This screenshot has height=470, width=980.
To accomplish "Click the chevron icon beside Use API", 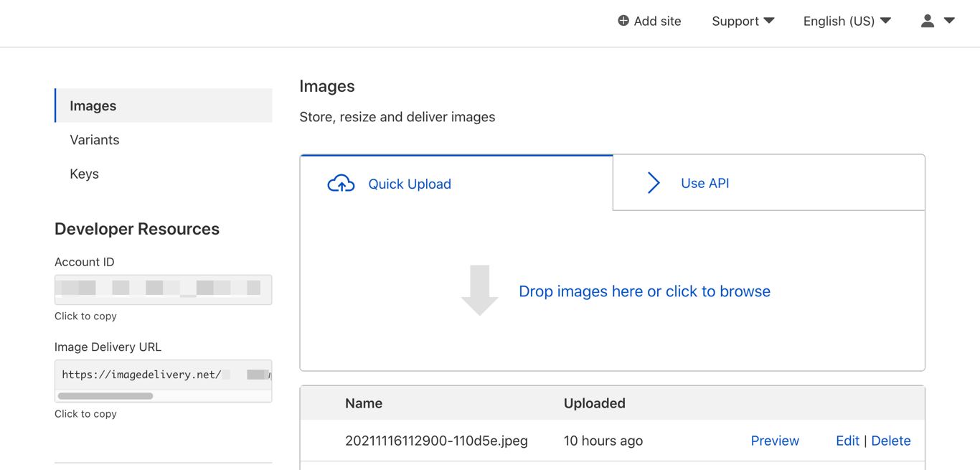I will 653,183.
